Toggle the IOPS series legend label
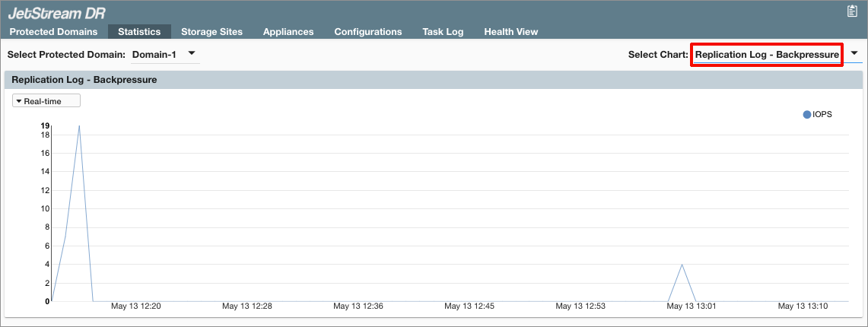Viewport: 868px width, 327px height. point(822,114)
